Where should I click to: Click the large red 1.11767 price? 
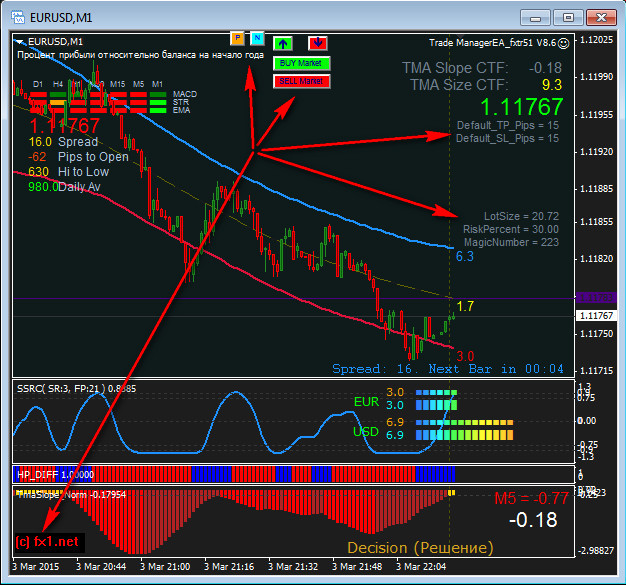[x=64, y=126]
